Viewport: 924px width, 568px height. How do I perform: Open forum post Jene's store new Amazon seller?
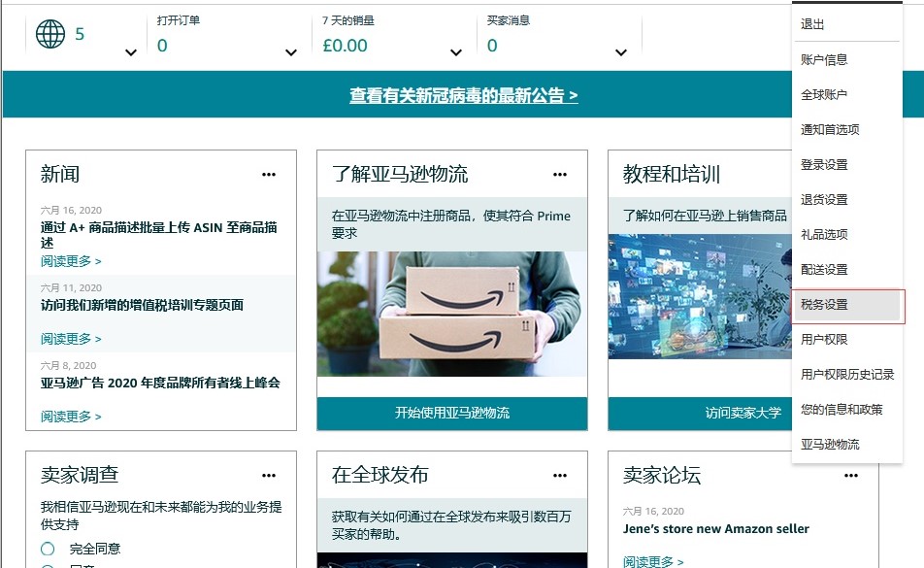point(716,528)
